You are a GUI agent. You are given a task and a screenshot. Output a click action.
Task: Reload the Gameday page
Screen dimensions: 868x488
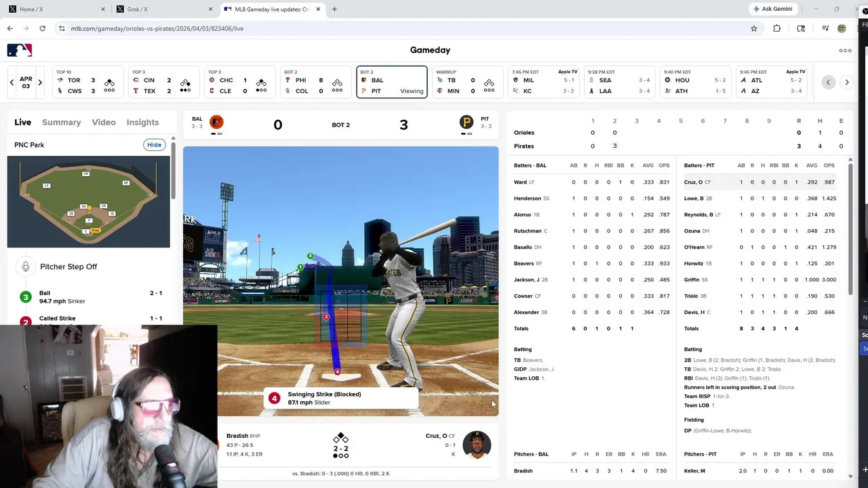[42, 28]
